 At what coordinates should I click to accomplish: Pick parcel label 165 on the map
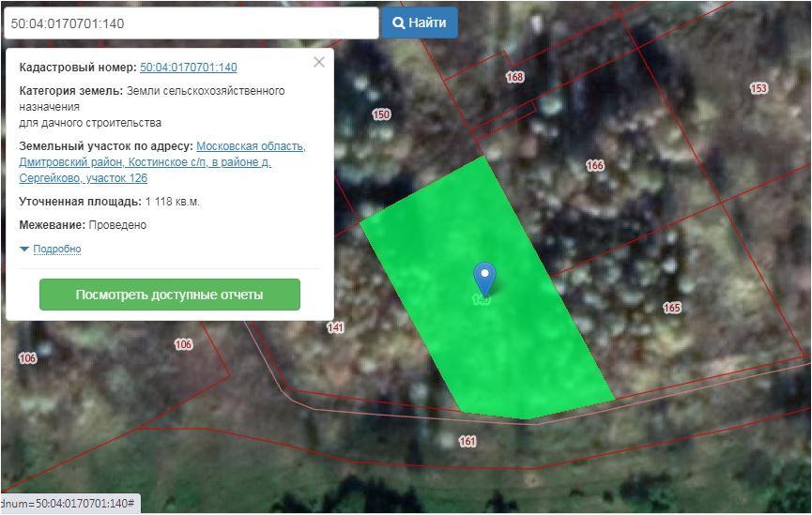(671, 308)
